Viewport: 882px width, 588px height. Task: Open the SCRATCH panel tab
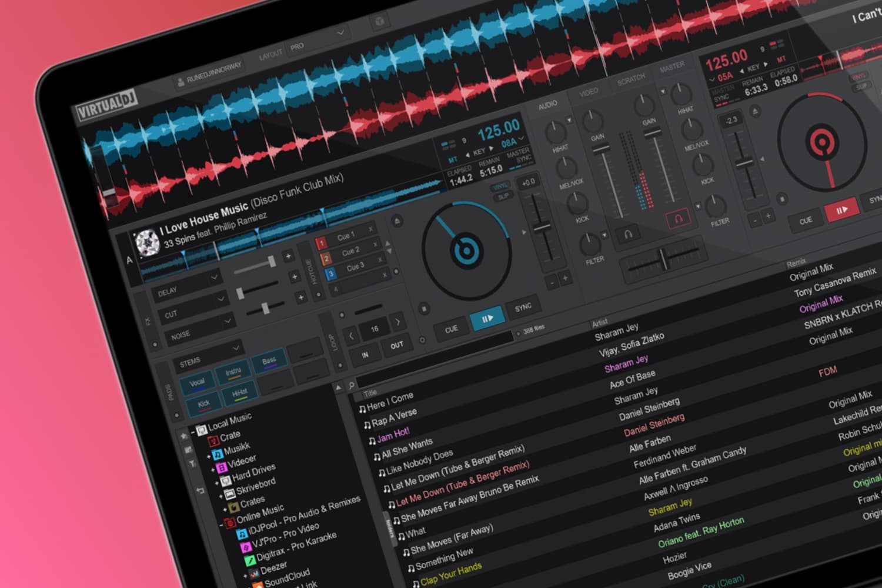point(630,77)
